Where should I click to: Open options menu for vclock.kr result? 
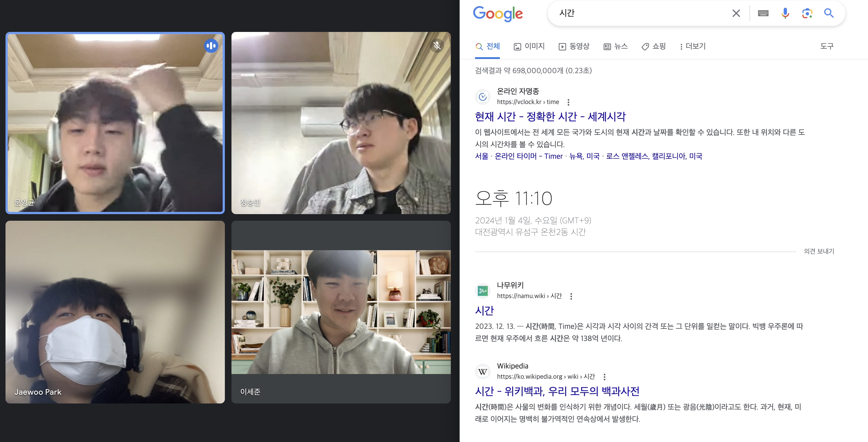(568, 102)
